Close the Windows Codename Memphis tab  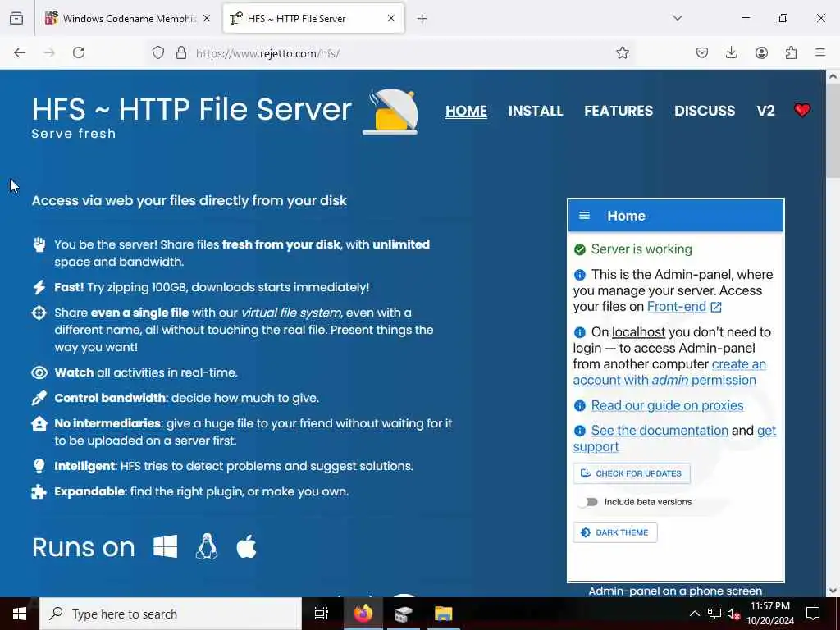pyautogui.click(x=207, y=18)
